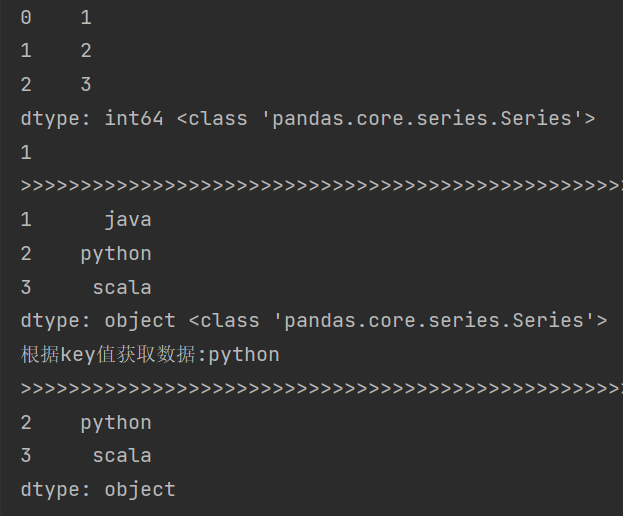Click the word java in output
This screenshot has width=623, height=516.
pyautogui.click(x=128, y=220)
